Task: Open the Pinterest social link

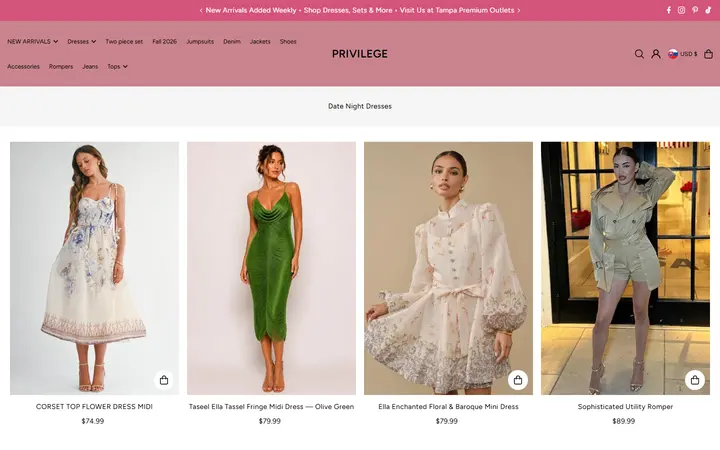Action: point(695,10)
